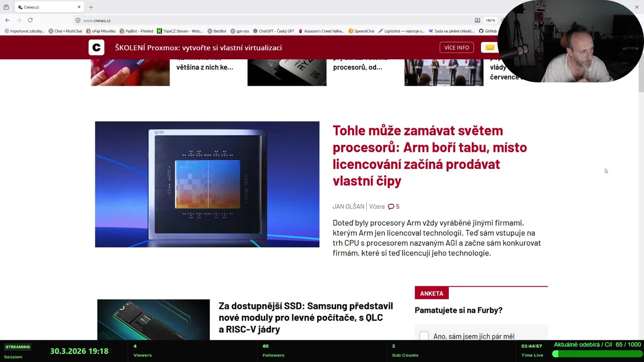644x362 pixels.
Task: Open 'Tohle může zamávat světem procesorů' headline
Action: click(x=430, y=155)
